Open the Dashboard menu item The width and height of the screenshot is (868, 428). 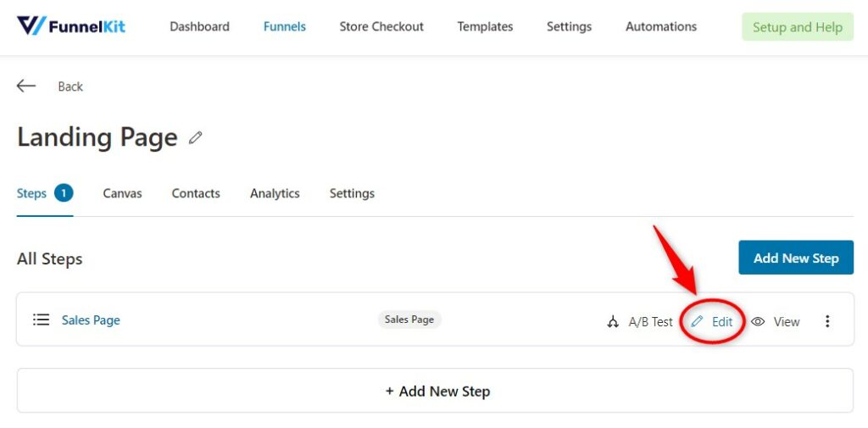pos(199,26)
